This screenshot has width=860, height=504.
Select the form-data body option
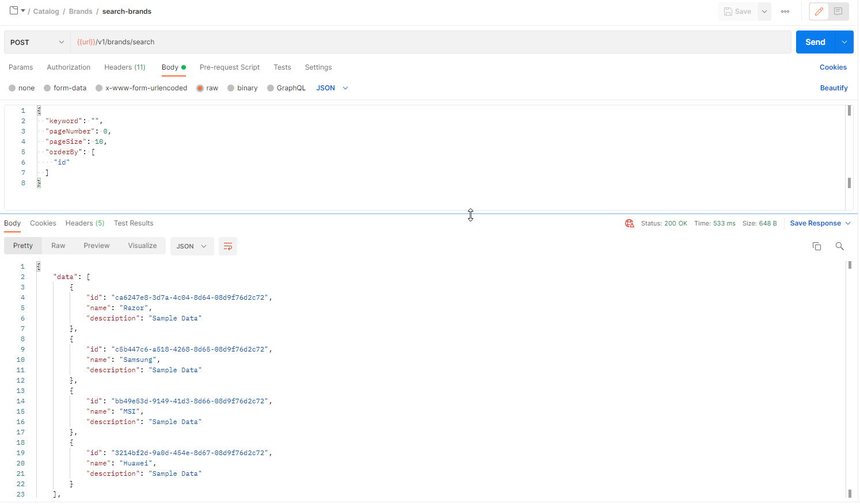pos(47,88)
